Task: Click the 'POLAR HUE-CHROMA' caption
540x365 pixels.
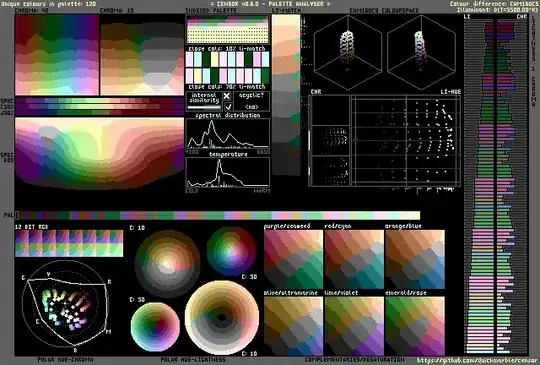Action: coord(65,359)
